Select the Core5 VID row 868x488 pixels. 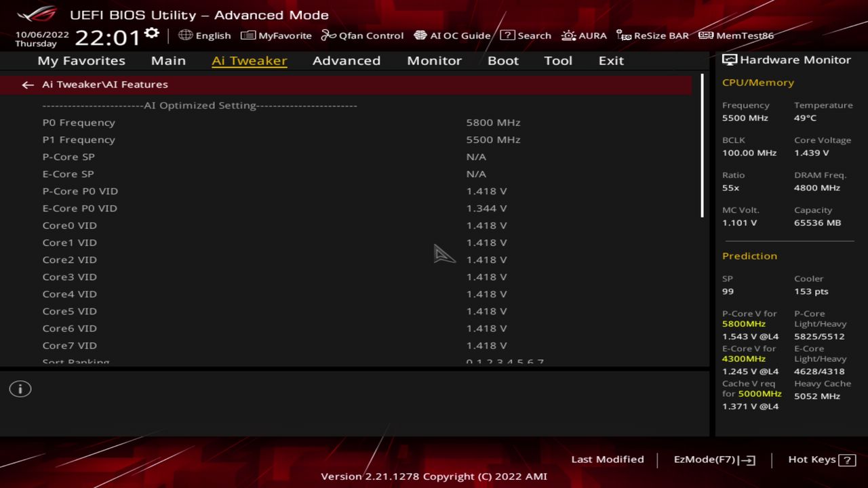tap(353, 311)
